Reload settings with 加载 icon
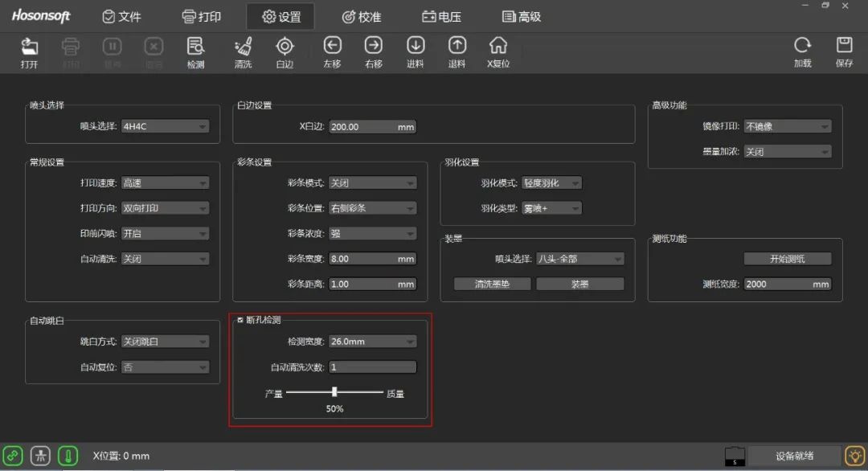 pyautogui.click(x=802, y=51)
